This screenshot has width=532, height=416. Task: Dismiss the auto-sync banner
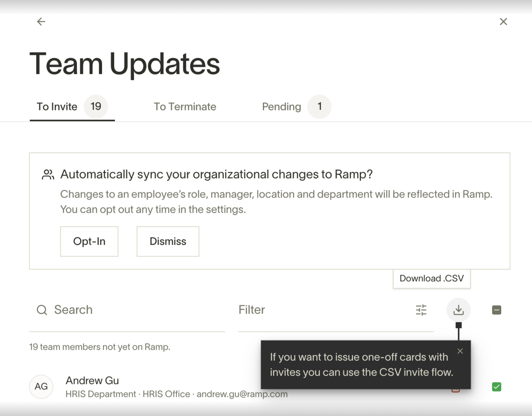pos(168,241)
